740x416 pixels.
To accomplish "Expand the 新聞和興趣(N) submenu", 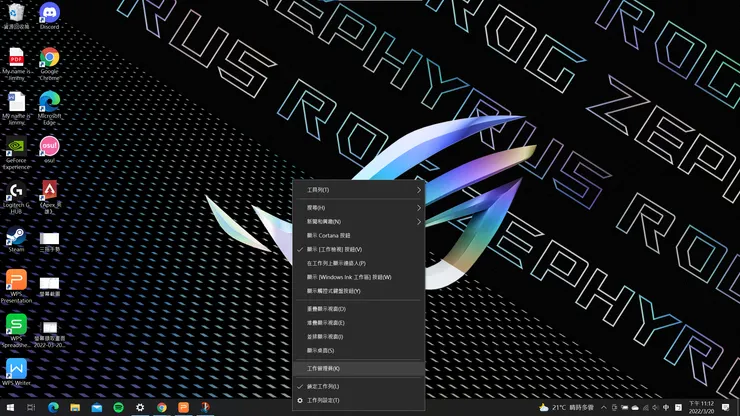I will click(x=359, y=221).
